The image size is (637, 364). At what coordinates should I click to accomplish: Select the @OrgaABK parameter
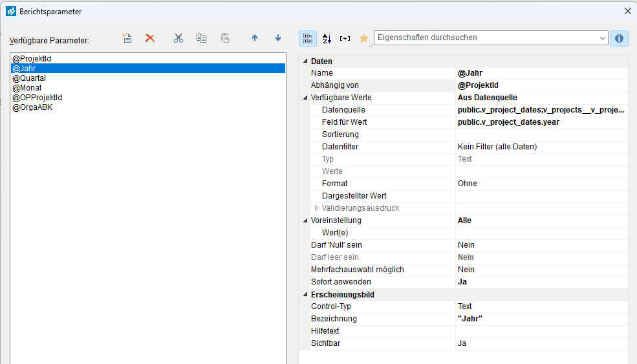[x=32, y=107]
